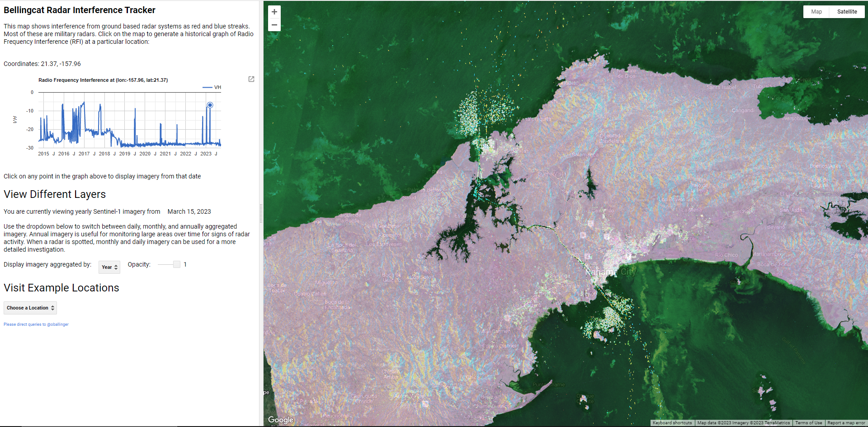The width and height of the screenshot is (868, 427).
Task: Click the Palmas Bellas label on the map
Action: pos(424,190)
